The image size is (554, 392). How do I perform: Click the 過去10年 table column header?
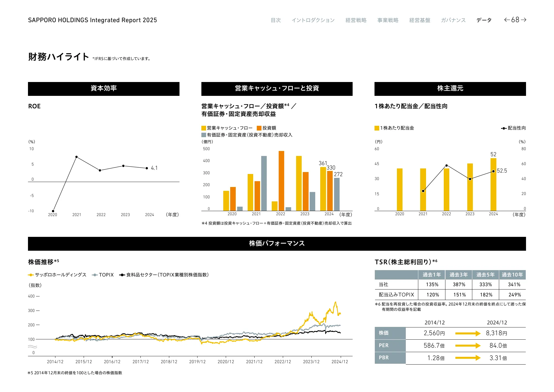click(512, 275)
